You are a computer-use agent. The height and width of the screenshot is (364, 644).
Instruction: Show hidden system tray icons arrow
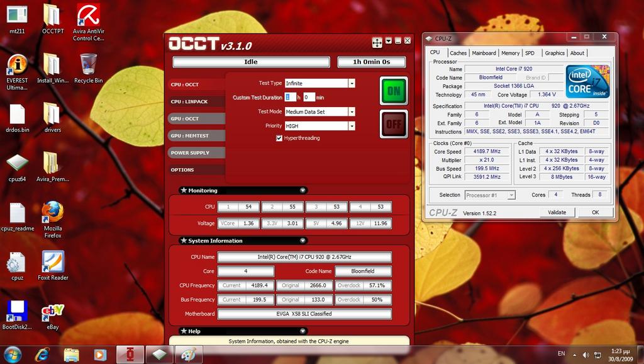click(575, 355)
